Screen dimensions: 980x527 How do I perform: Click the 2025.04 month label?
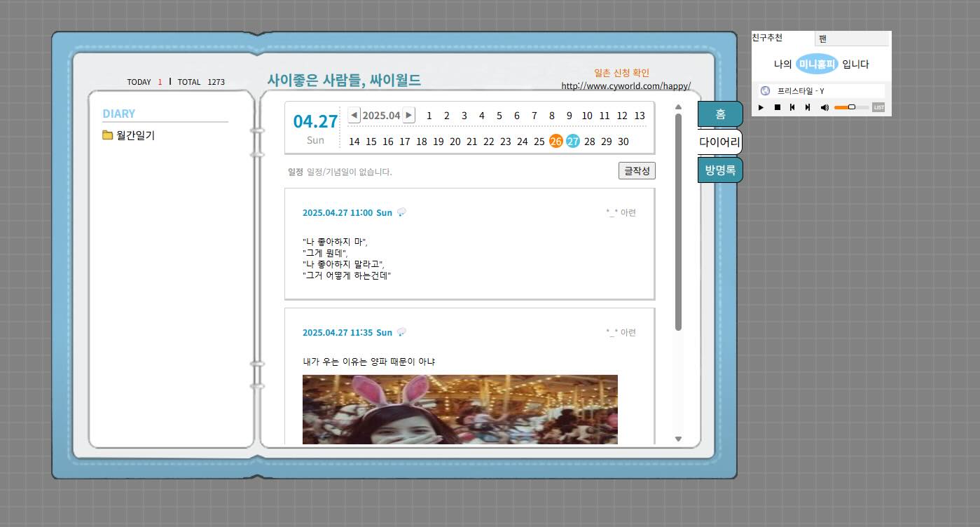tap(382, 116)
